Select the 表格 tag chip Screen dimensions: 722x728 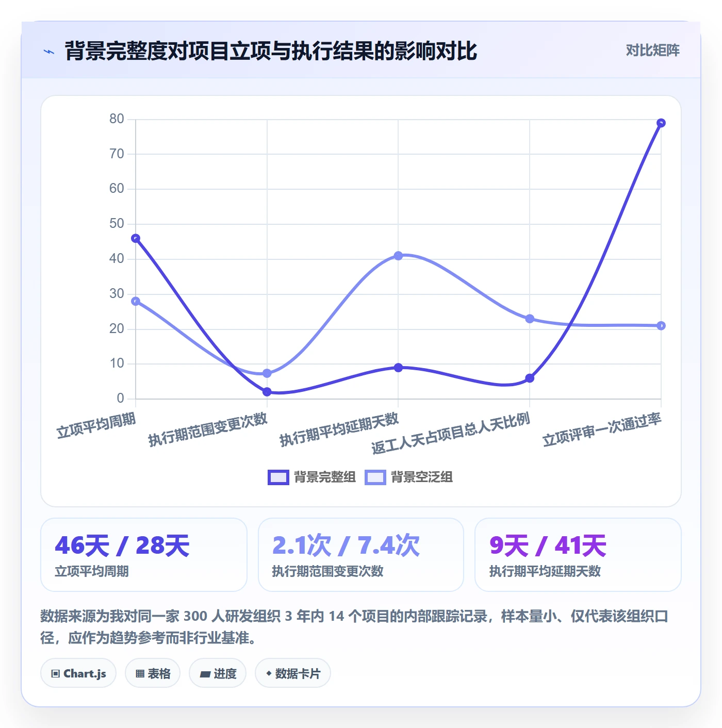(x=153, y=673)
